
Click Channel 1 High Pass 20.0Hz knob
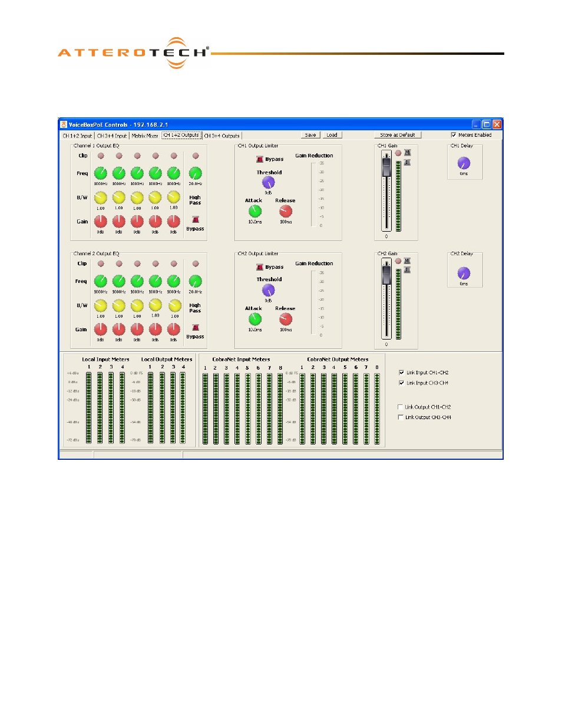(x=196, y=173)
